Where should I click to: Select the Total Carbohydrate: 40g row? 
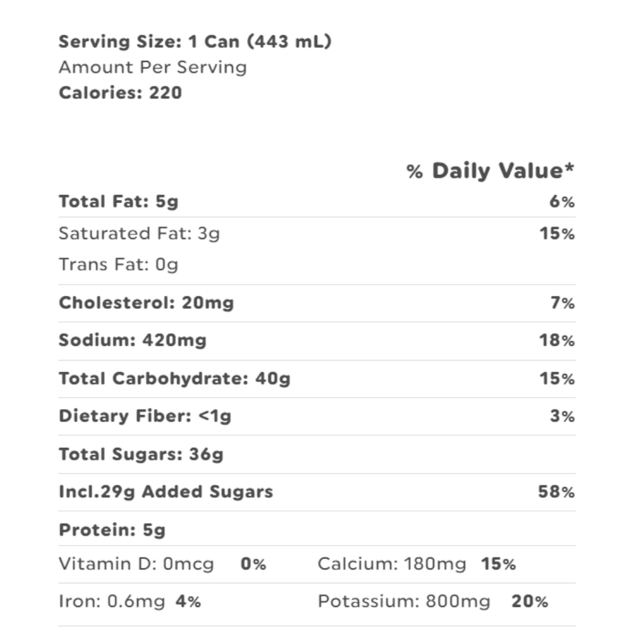[x=174, y=379]
